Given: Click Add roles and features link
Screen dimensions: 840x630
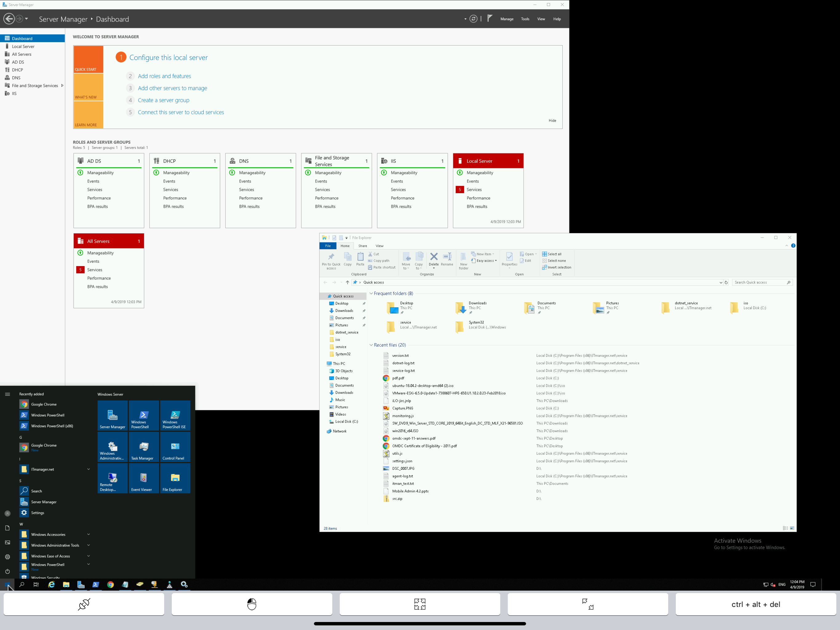Looking at the screenshot, I should [164, 76].
